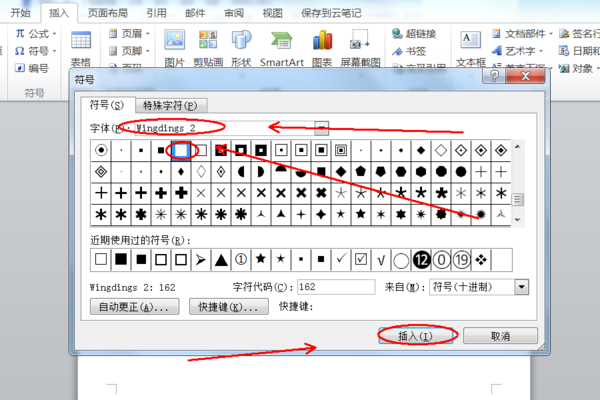
Task: Expand the 符号 ribbon dropdown
Action: click(54, 51)
